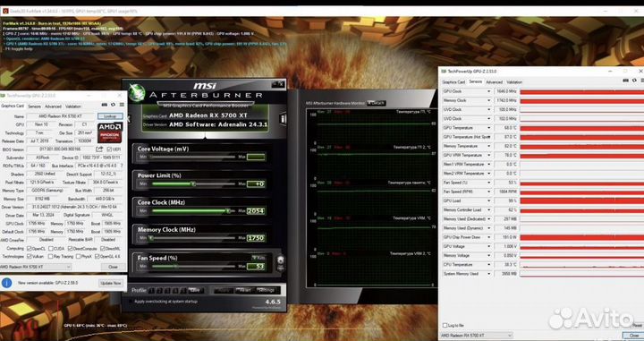
Task: Enable Log to file in GPU-Z Sensors
Action: (445, 325)
